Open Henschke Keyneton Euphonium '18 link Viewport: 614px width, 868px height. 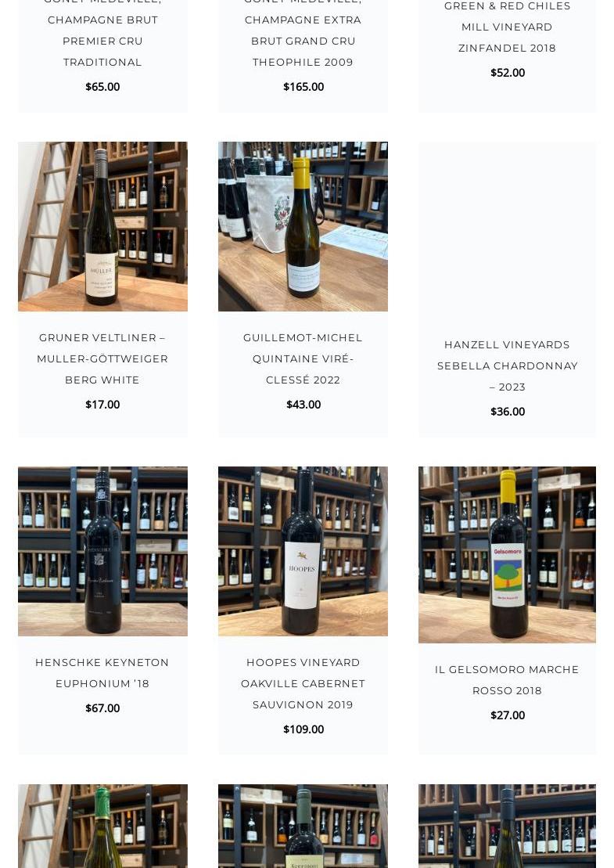(x=102, y=673)
